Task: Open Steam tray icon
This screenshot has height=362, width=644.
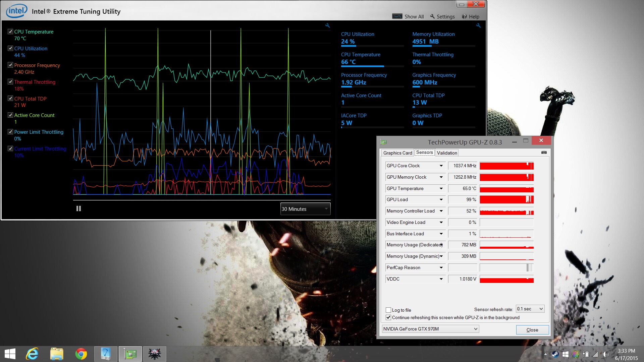Action: [x=555, y=354]
